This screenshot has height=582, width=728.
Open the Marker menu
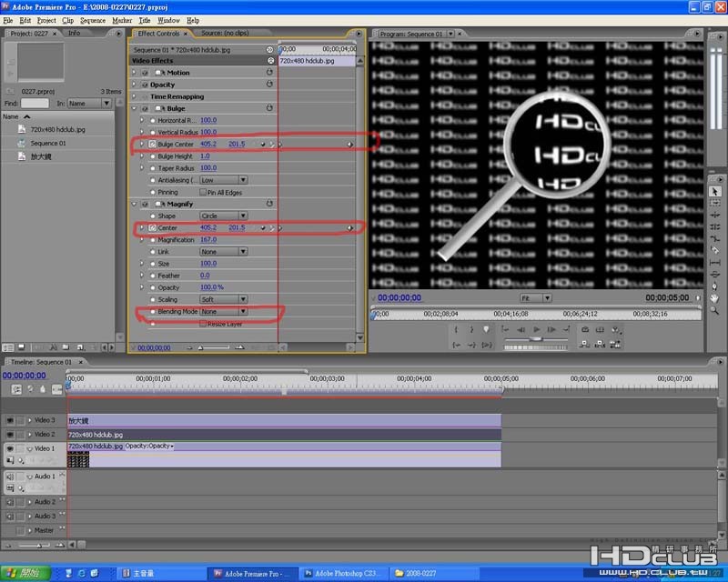click(x=122, y=20)
